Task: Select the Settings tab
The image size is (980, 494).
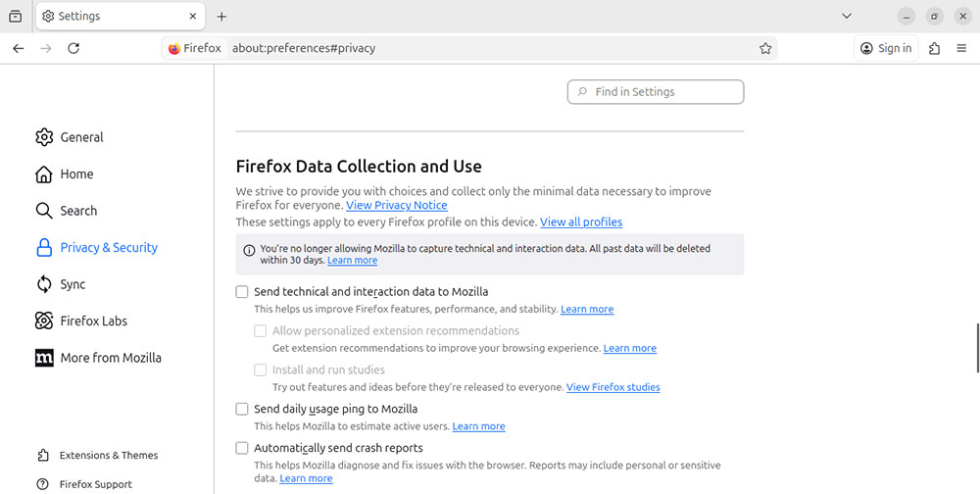Action: (121, 17)
